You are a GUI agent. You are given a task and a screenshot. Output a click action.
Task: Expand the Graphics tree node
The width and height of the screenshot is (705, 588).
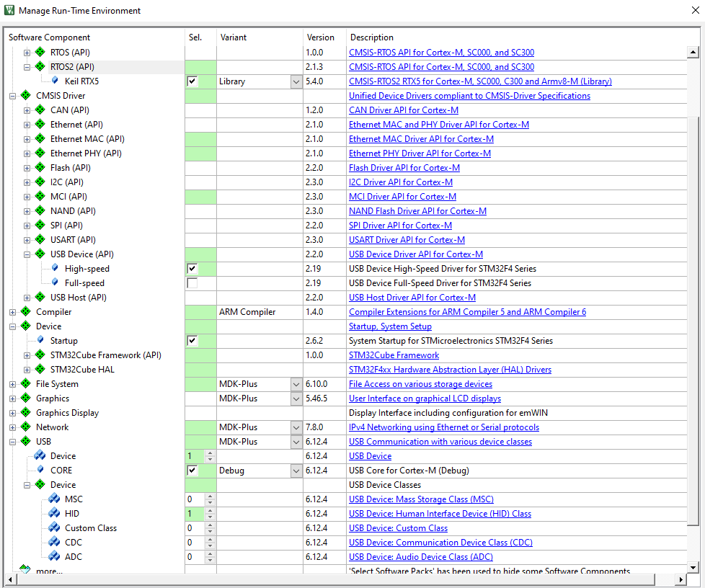tap(12, 398)
